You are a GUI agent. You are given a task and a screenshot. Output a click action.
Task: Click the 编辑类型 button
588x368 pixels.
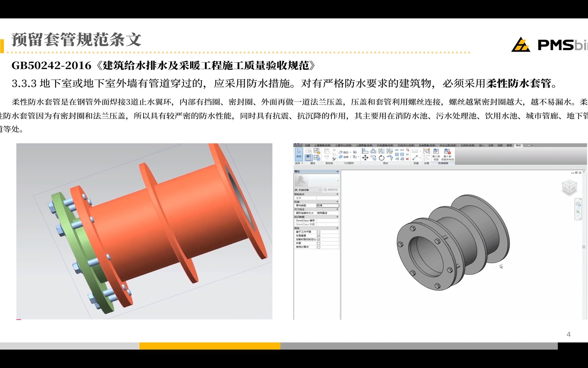(x=330, y=190)
